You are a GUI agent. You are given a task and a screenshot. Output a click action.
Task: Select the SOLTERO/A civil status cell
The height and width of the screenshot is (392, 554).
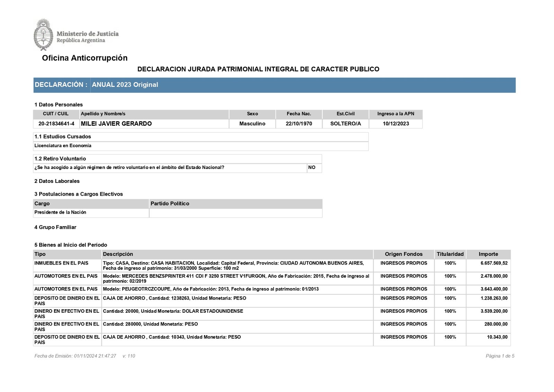(345, 124)
